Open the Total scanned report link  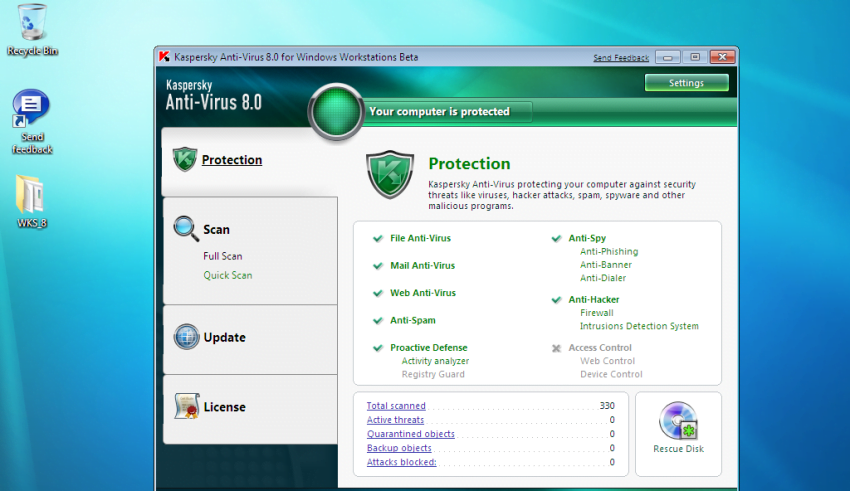(x=396, y=405)
